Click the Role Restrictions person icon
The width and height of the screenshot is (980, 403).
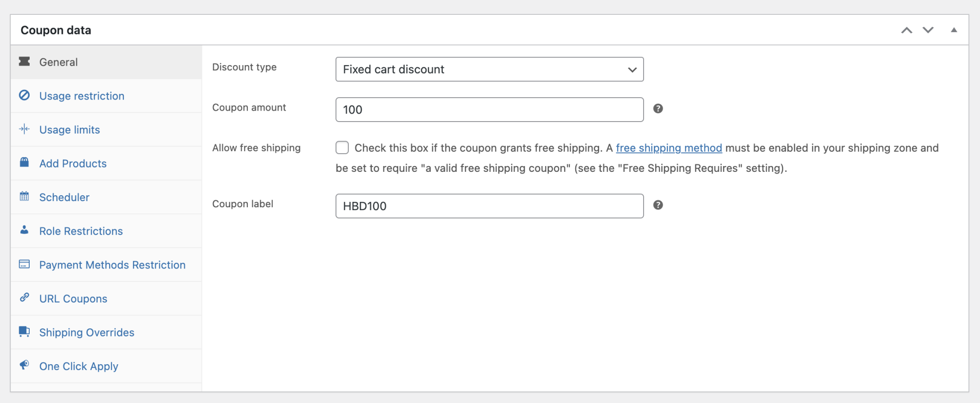(24, 230)
